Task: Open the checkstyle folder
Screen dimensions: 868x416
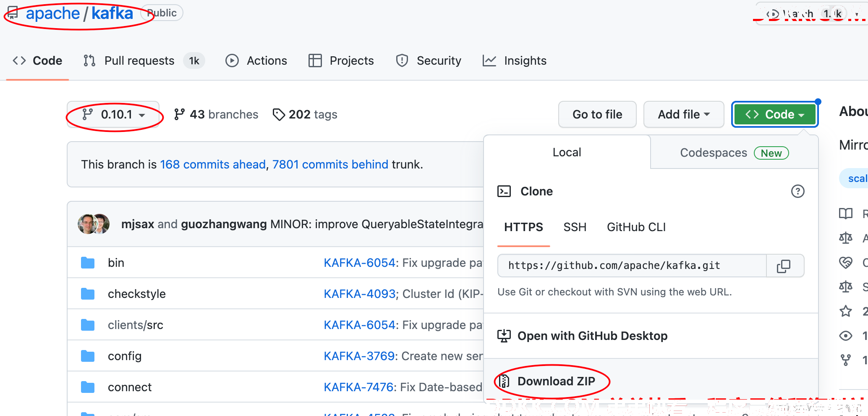Action: pyautogui.click(x=136, y=294)
